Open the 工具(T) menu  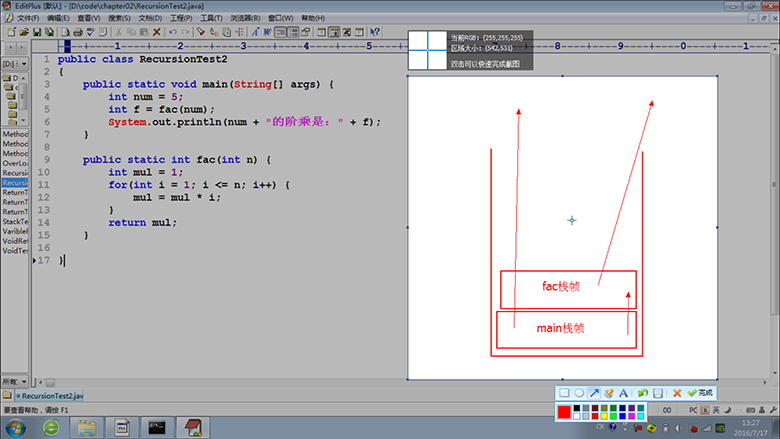pos(211,18)
